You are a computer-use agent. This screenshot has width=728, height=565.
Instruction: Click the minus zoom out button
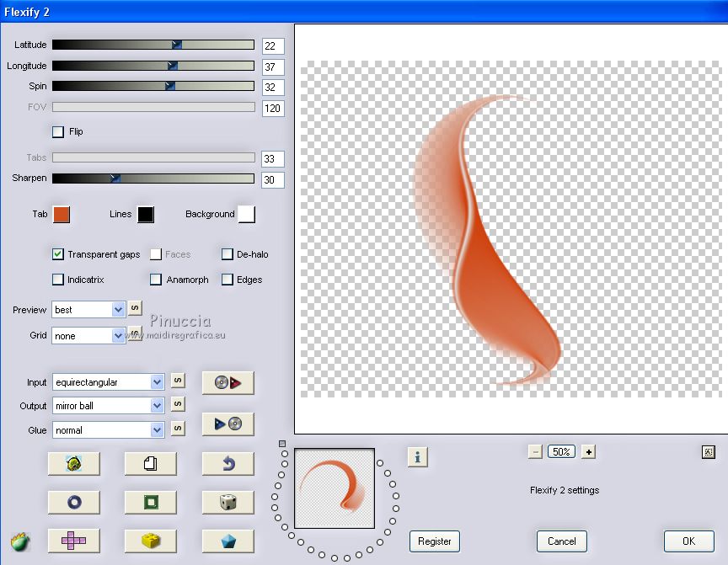tap(535, 452)
